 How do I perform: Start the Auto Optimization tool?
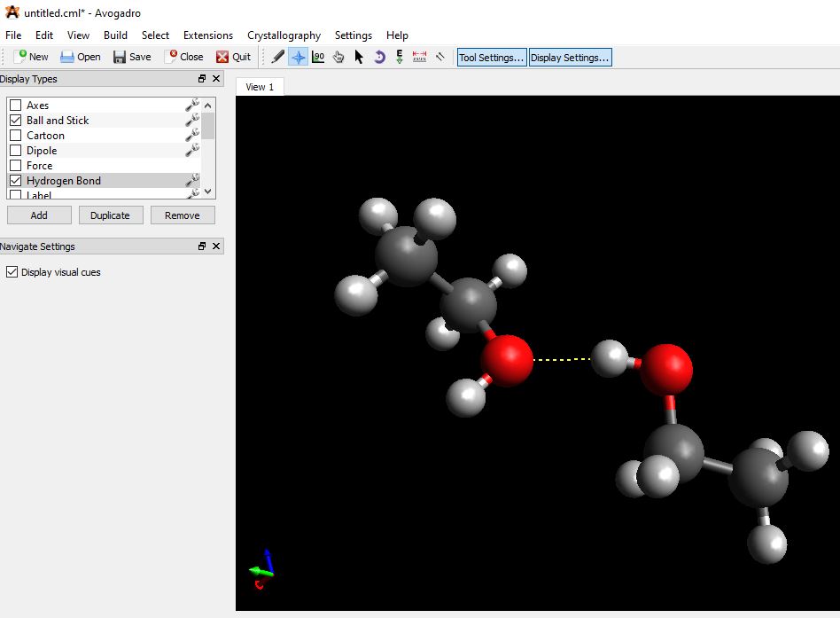point(400,57)
